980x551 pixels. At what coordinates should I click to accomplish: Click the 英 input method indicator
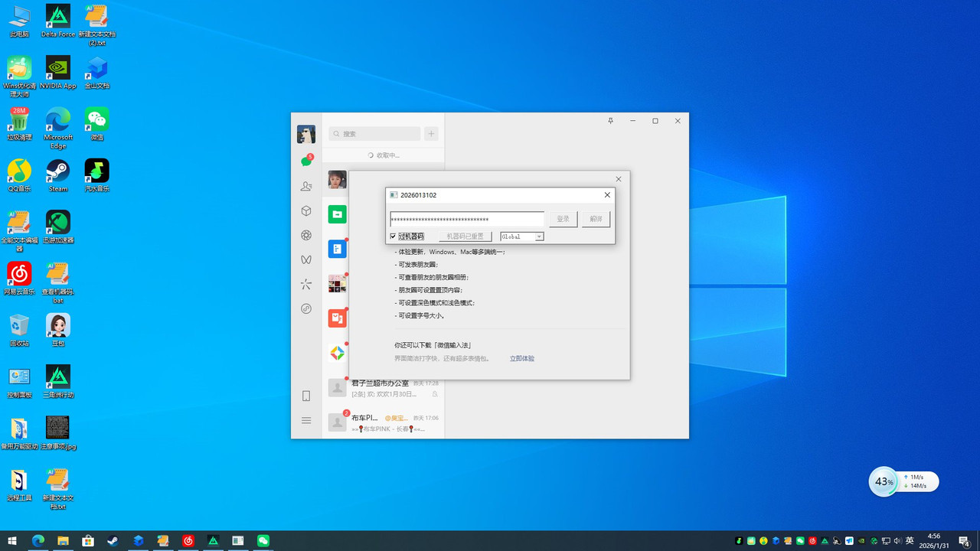point(910,541)
